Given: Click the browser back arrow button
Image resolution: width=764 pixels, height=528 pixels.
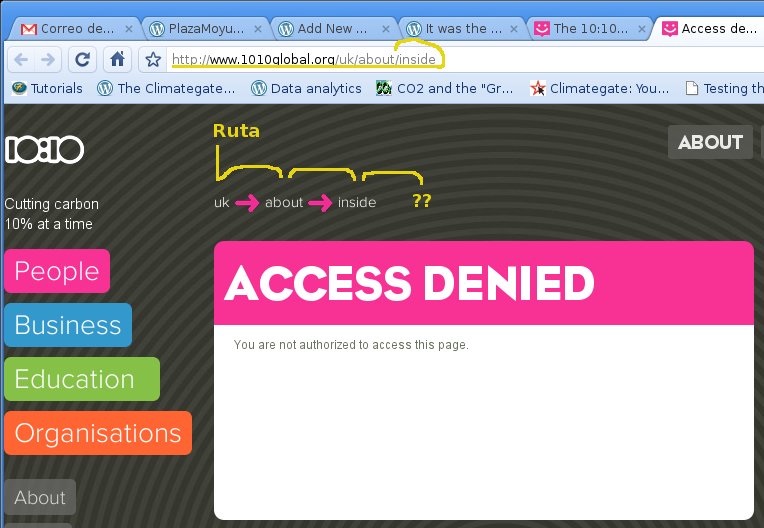Looking at the screenshot, I should click(20, 59).
